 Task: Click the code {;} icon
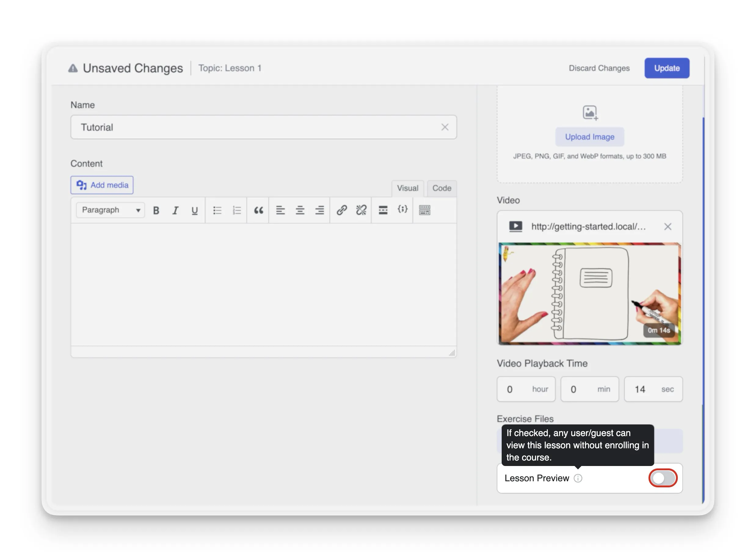[x=402, y=210]
